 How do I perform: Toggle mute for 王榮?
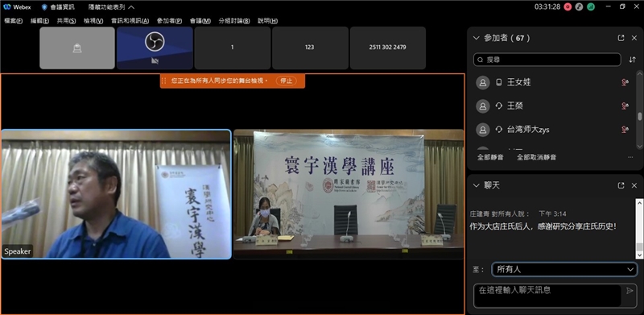pos(625,106)
